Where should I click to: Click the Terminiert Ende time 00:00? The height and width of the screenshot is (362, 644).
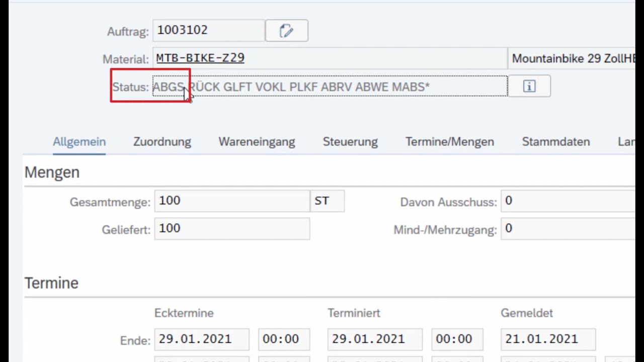pyautogui.click(x=457, y=339)
